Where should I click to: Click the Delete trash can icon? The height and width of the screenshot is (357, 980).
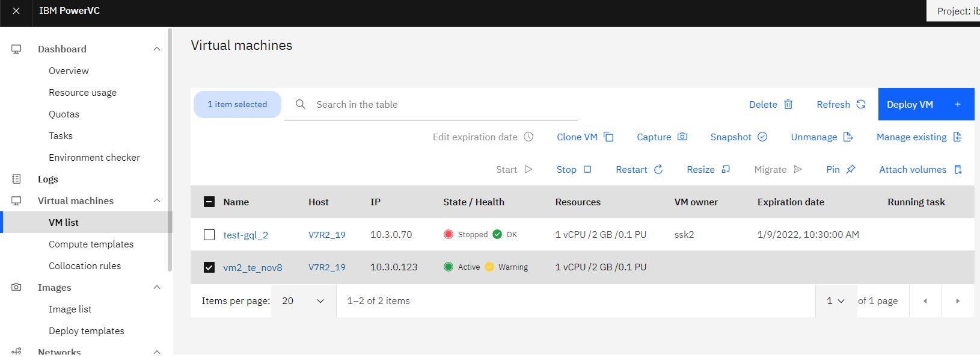pyautogui.click(x=788, y=105)
